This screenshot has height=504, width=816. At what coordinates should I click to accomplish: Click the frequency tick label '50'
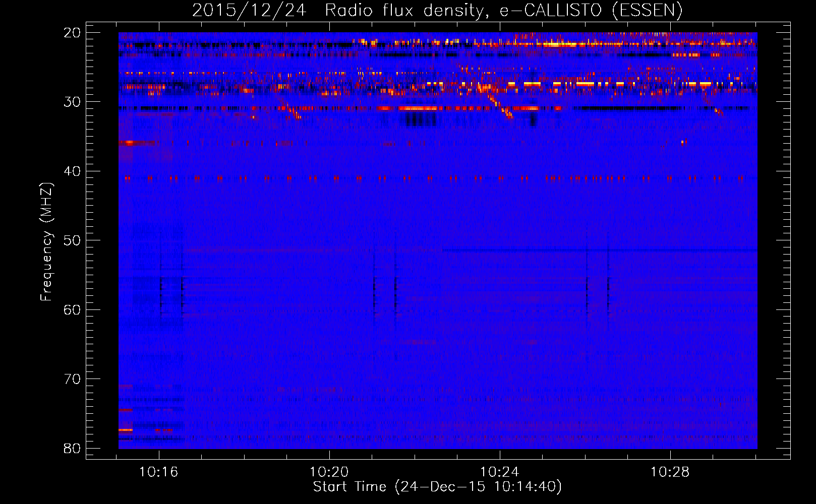click(72, 240)
